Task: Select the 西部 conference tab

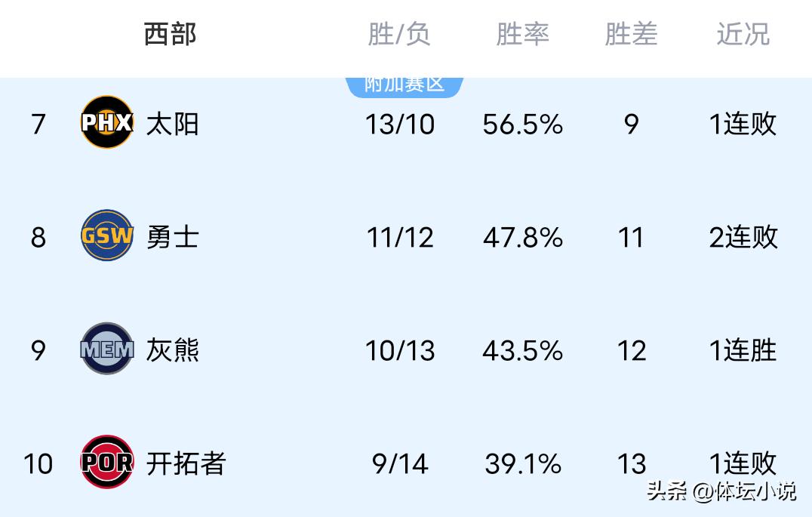Action: pos(170,34)
